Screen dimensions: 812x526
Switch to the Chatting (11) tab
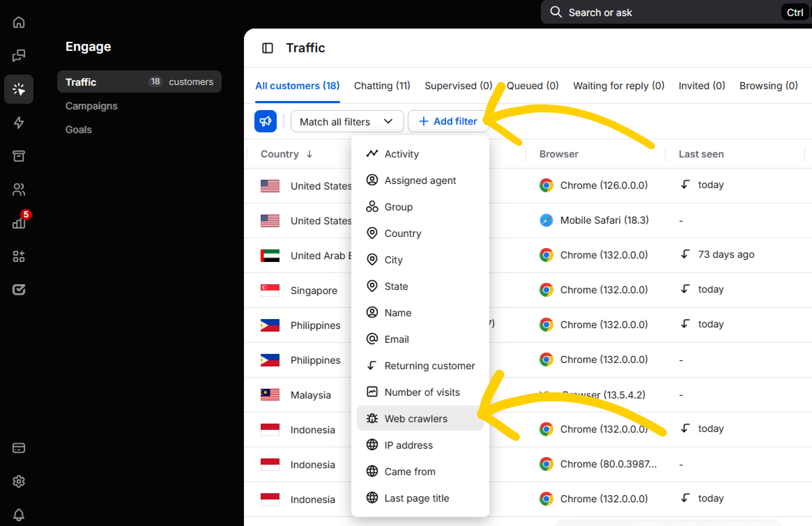click(x=382, y=86)
